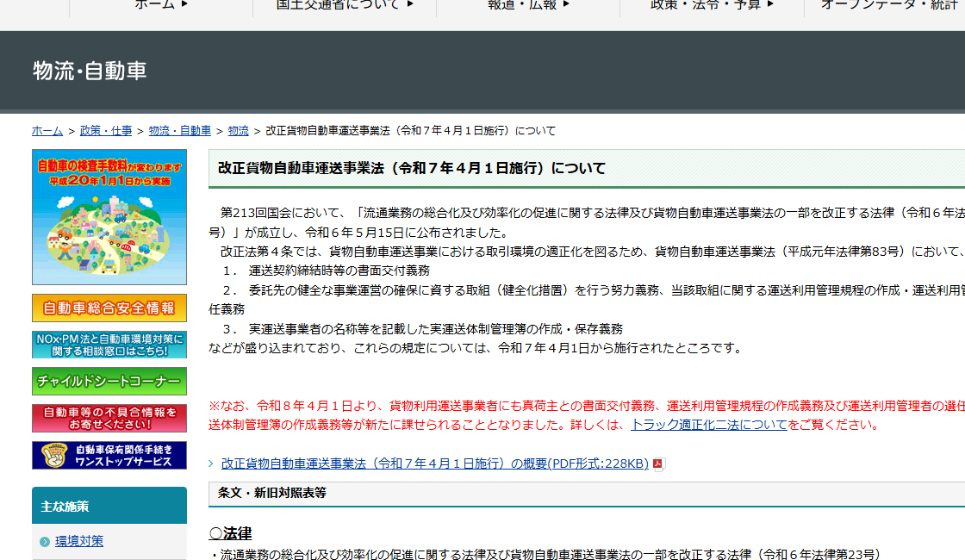Open 物流 breadcrumb link
Viewport: 965px width, 560px height.
click(238, 130)
